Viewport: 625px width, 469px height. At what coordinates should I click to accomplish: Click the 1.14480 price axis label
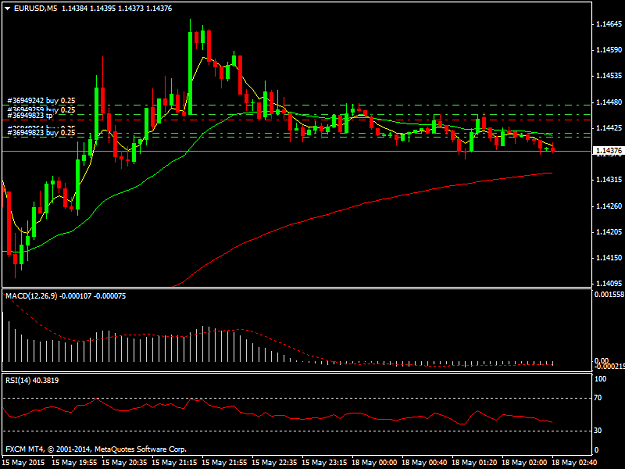(609, 102)
